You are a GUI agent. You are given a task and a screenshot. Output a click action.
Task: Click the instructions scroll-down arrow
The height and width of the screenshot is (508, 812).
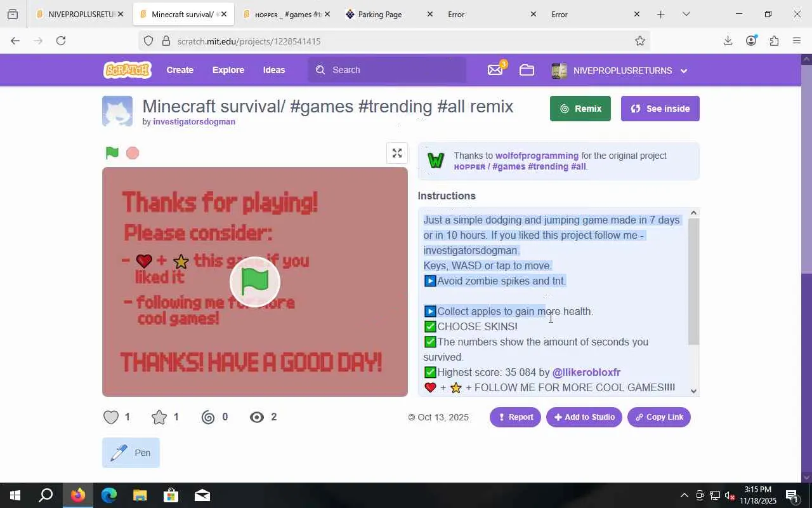click(x=693, y=391)
